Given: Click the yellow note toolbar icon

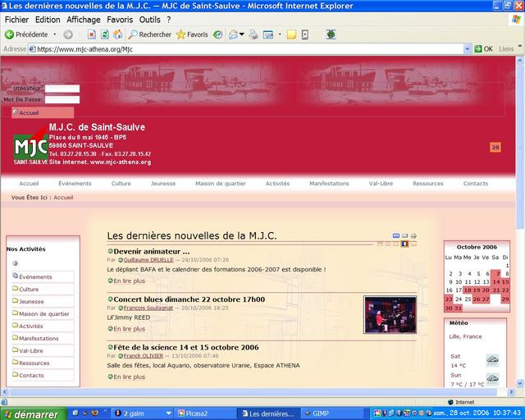Looking at the screenshot, I should [292, 34].
